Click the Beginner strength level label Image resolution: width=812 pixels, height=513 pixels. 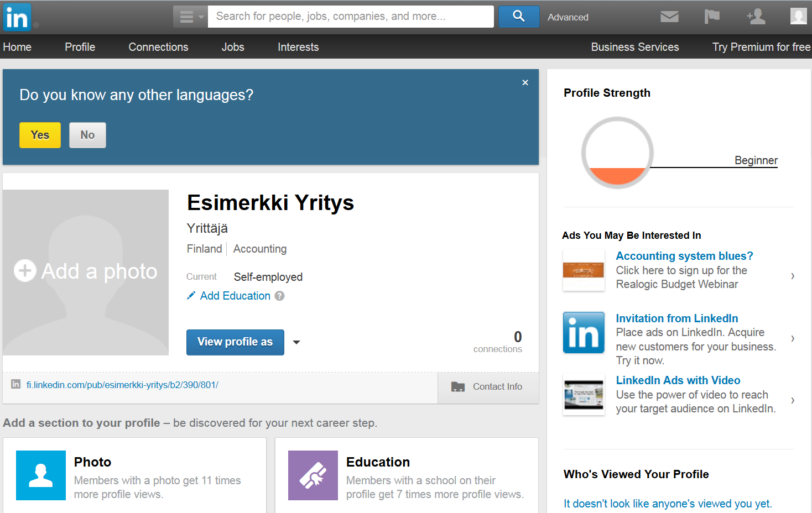click(x=756, y=160)
